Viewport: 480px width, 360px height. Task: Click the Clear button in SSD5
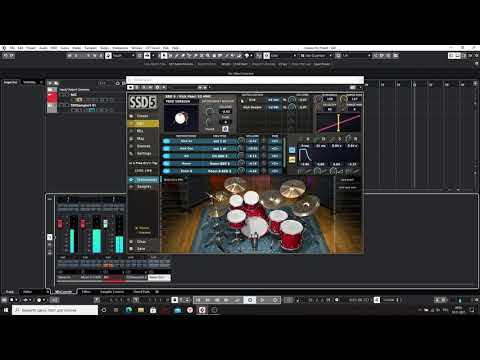141,241
